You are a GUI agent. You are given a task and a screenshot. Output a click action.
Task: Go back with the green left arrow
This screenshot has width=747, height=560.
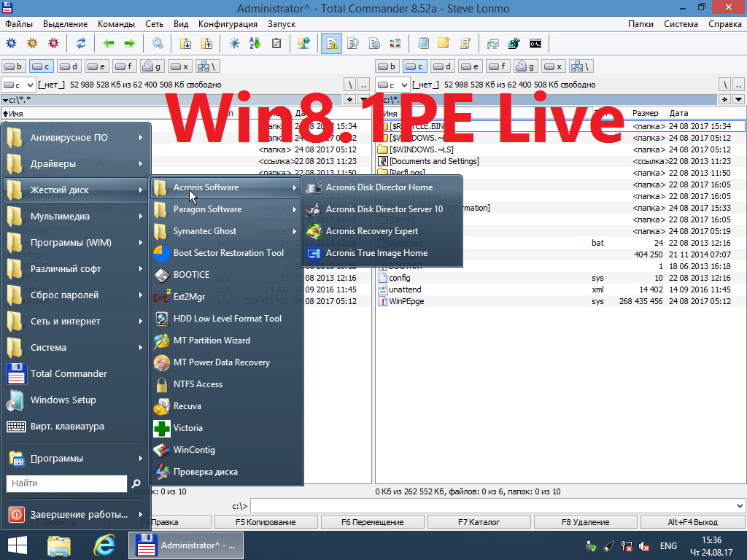tap(109, 44)
